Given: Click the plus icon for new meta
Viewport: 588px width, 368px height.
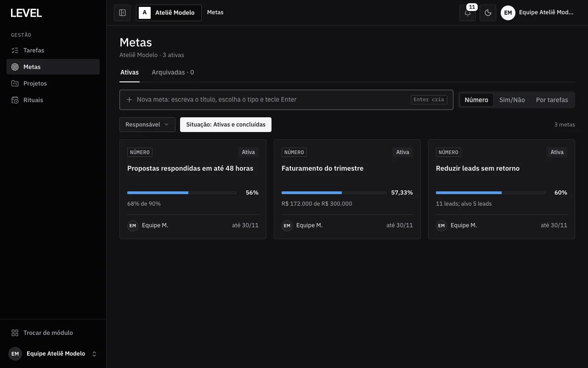Looking at the screenshot, I should (x=129, y=100).
